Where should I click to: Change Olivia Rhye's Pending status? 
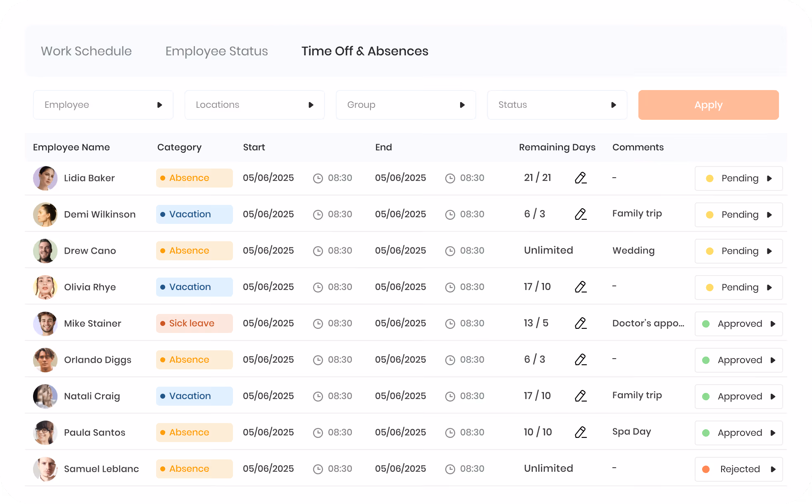coord(738,288)
